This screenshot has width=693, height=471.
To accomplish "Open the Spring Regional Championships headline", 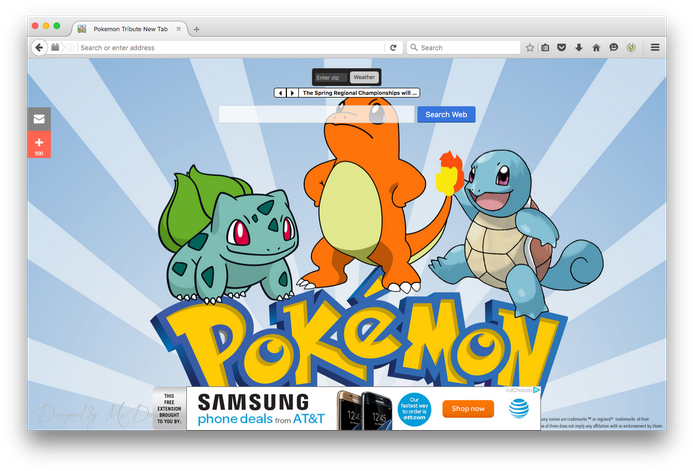I will pos(359,93).
